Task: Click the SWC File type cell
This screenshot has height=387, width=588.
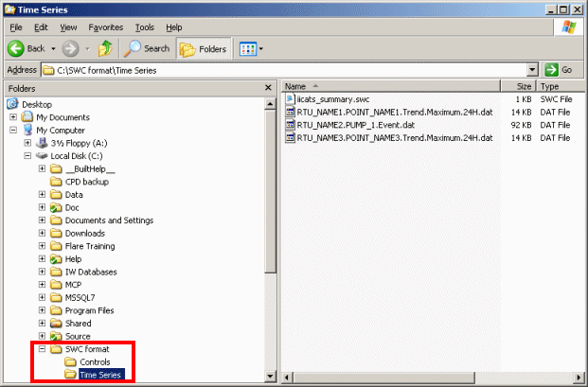Action: click(x=556, y=99)
